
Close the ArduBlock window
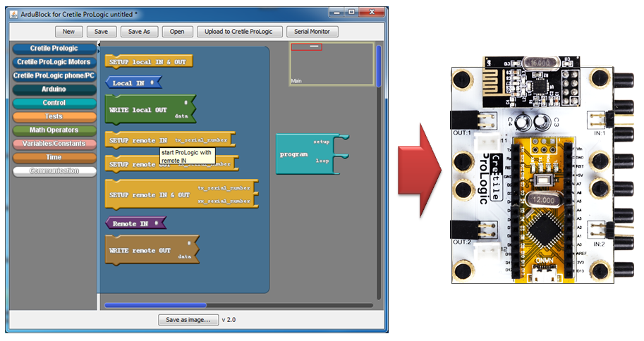372,12
